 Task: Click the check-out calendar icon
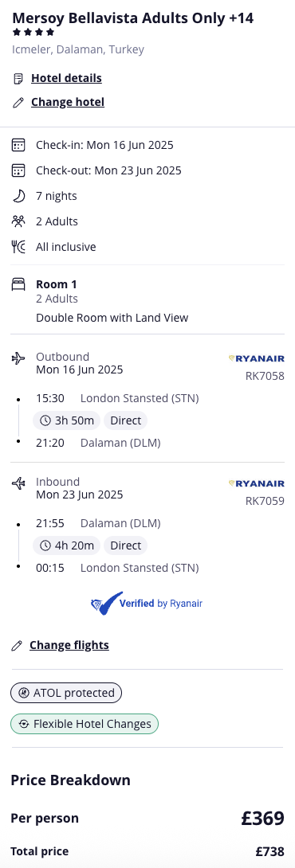(18, 170)
